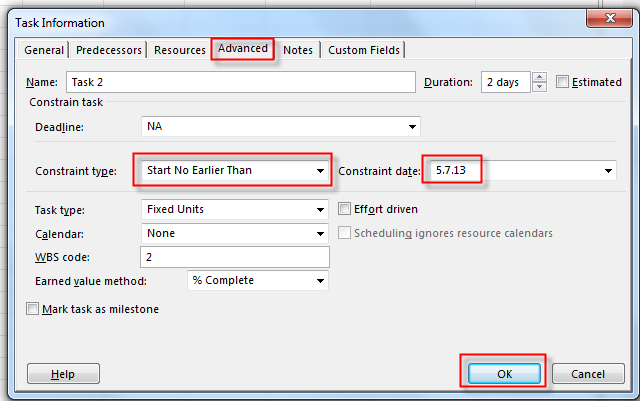Image resolution: width=640 pixels, height=401 pixels.
Task: Increase duration with the up arrow
Action: [x=540, y=78]
